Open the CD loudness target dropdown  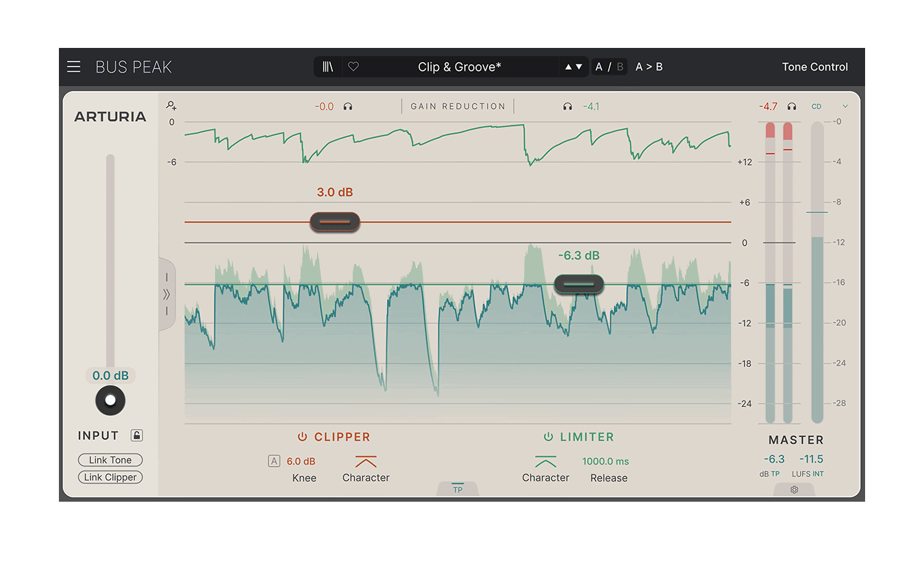(x=829, y=106)
